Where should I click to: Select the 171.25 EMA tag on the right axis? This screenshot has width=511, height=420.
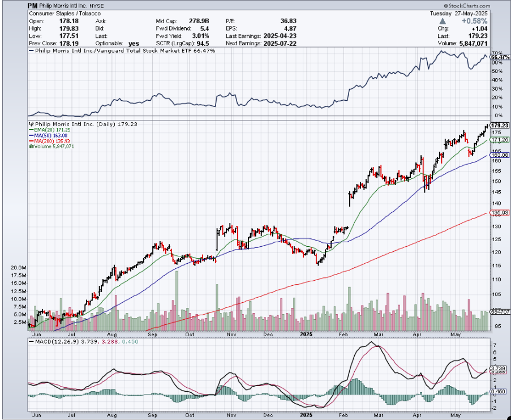pos(500,140)
